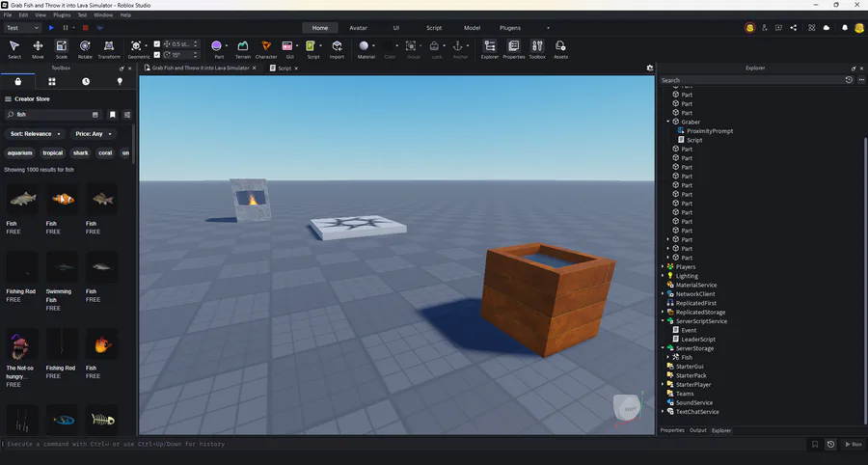Select LeaderScript in the Explorer

[698, 340]
